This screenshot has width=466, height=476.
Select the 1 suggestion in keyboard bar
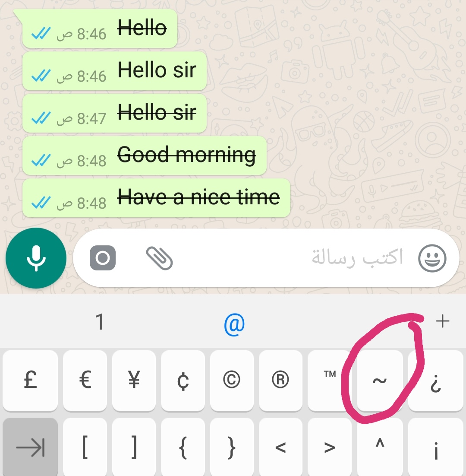click(100, 322)
